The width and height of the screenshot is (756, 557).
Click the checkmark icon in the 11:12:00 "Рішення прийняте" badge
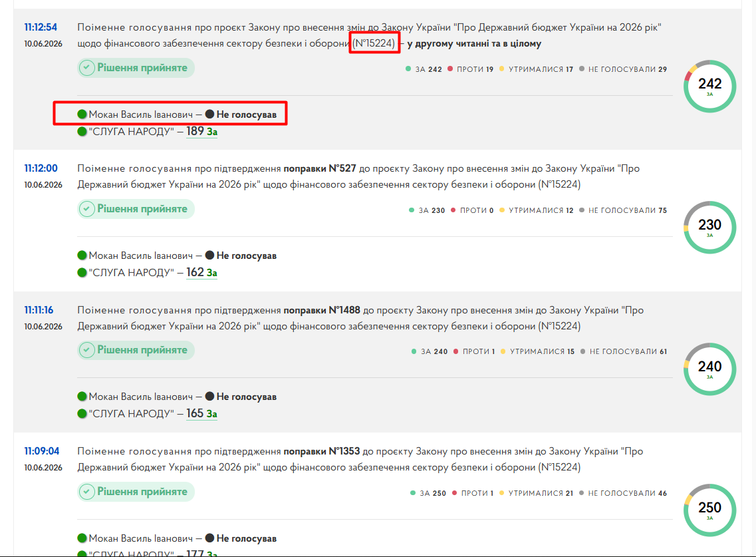click(x=87, y=209)
